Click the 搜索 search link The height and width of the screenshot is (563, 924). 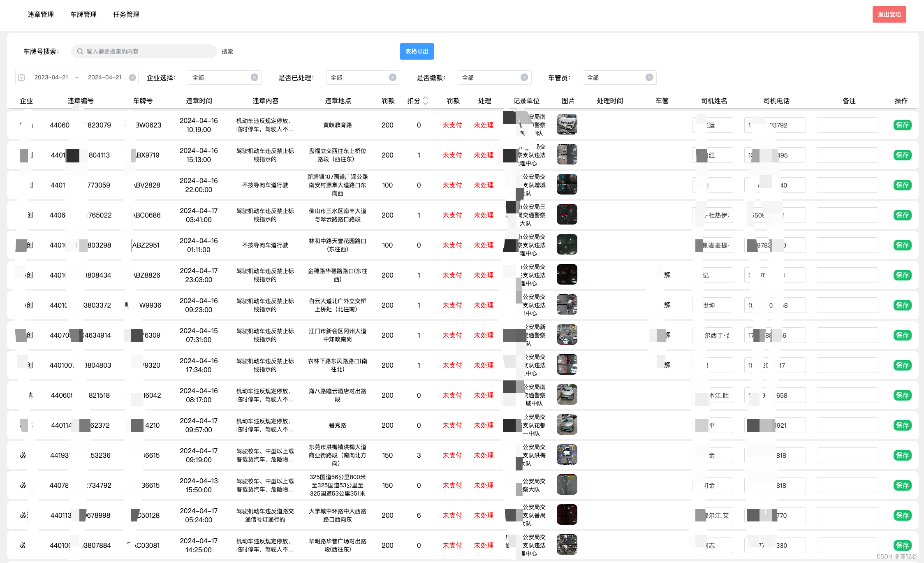[227, 51]
